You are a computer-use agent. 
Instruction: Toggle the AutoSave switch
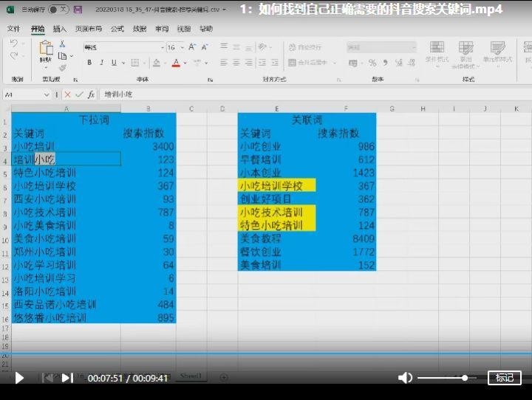[x=59, y=10]
